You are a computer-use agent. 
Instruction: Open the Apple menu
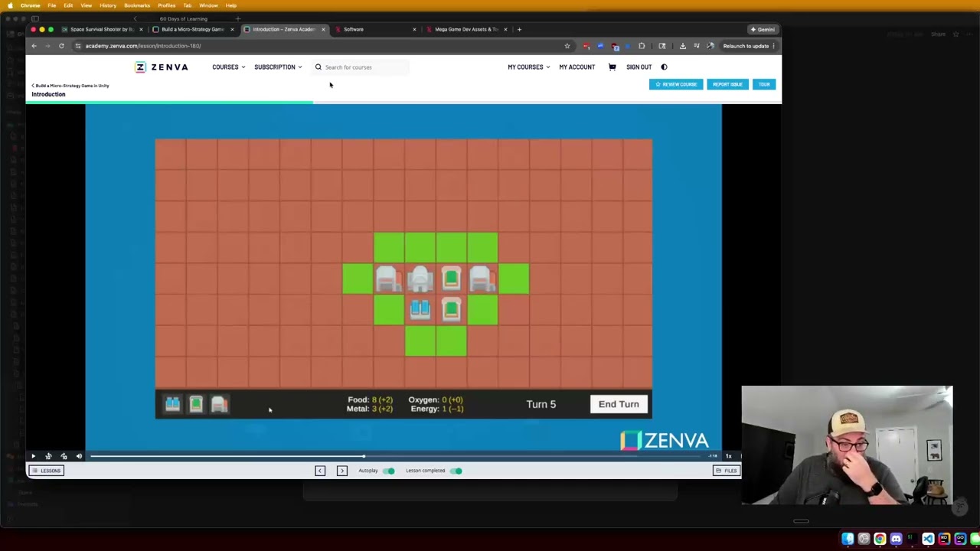coord(9,5)
